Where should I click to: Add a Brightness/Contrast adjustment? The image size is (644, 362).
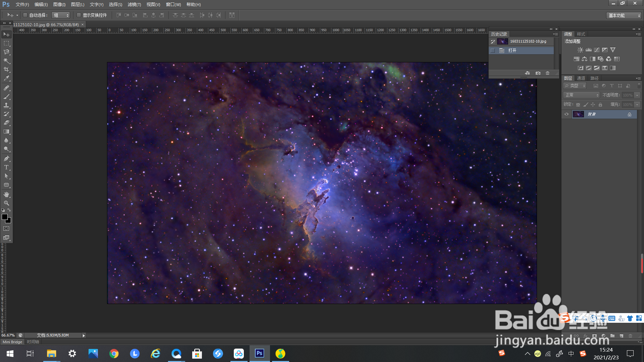point(580,50)
